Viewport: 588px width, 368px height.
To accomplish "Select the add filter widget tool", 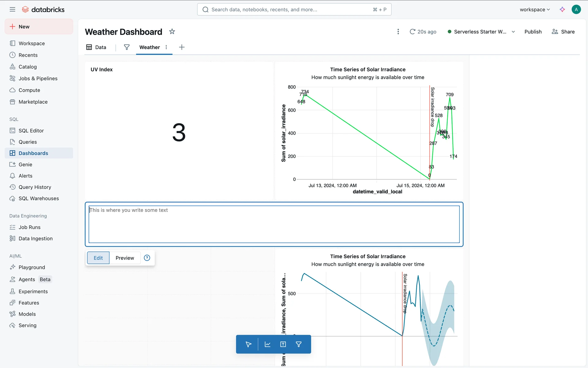I will tap(299, 344).
